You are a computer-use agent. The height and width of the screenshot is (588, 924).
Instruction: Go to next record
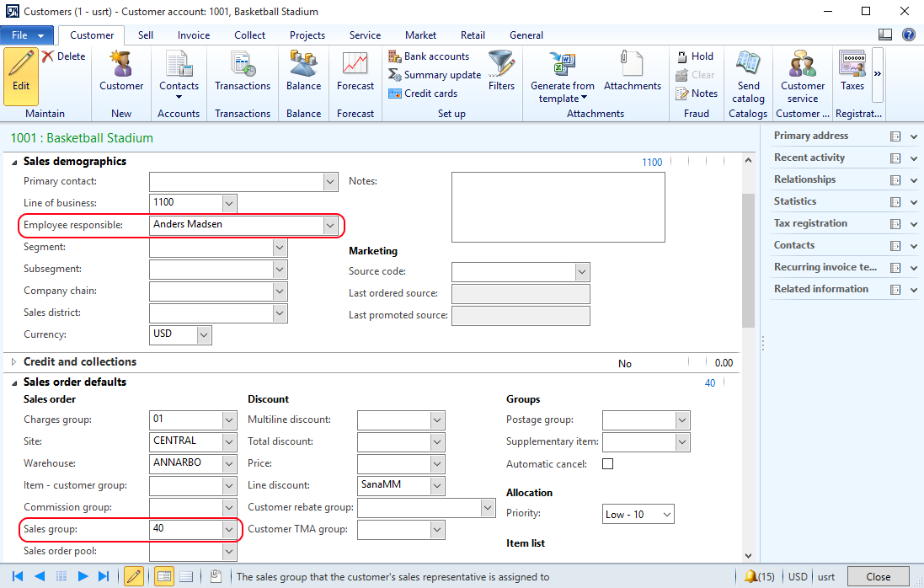coord(83,576)
